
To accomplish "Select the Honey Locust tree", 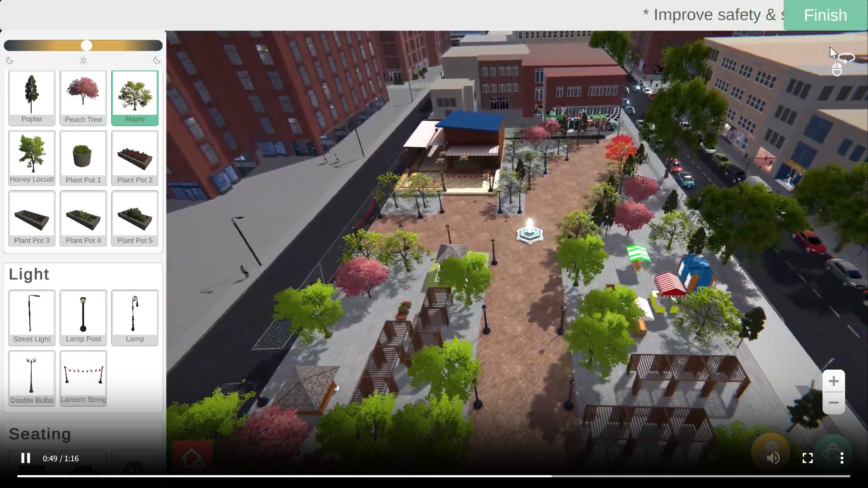I will (32, 157).
